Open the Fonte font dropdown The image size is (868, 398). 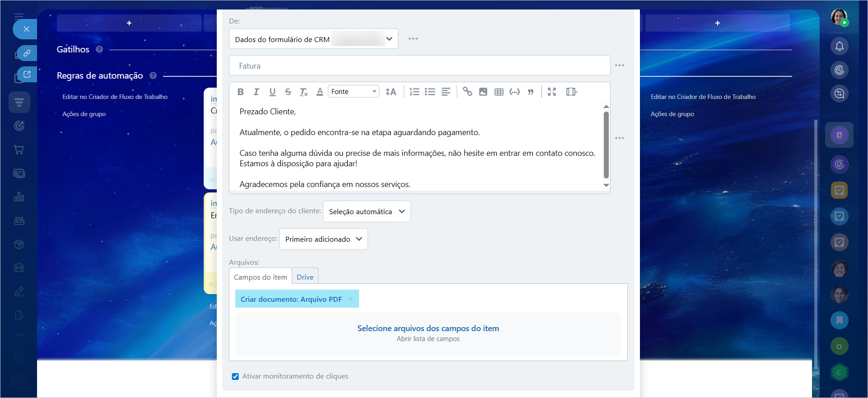click(353, 92)
